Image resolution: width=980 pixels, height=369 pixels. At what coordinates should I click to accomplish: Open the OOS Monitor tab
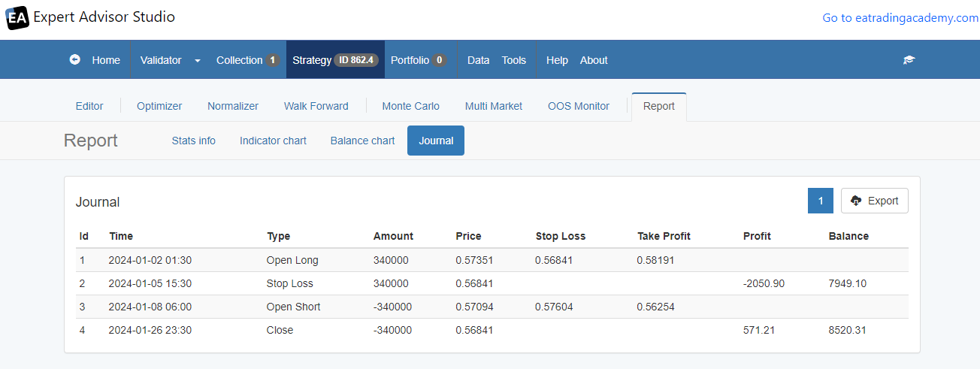[579, 106]
